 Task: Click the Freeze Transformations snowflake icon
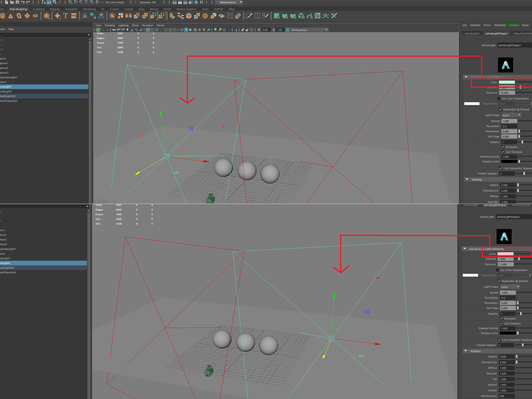[x=101, y=16]
